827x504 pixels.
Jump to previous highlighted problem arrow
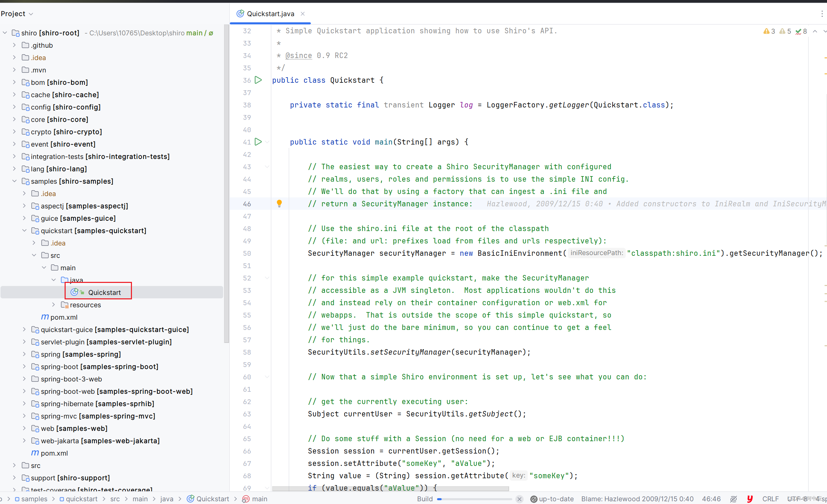[x=815, y=31]
